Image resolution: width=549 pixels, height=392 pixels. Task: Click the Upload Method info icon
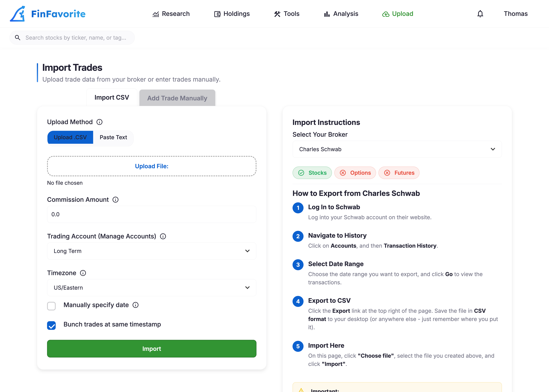[99, 122]
